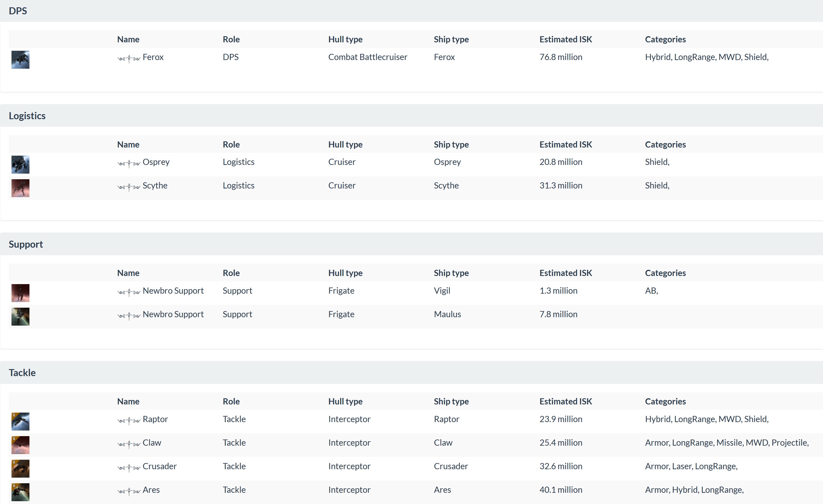The width and height of the screenshot is (823, 504).
Task: Click the ornament emblem beside Ferox name
Action: tap(129, 59)
